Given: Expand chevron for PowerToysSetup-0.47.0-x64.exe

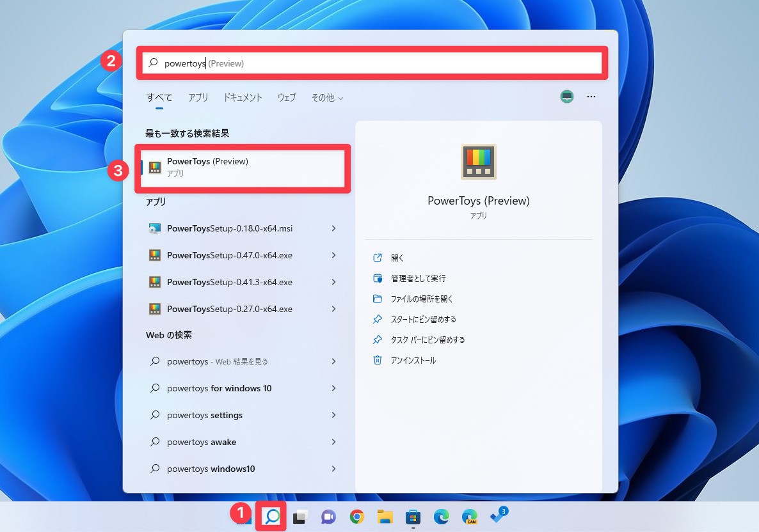Looking at the screenshot, I should tap(333, 255).
